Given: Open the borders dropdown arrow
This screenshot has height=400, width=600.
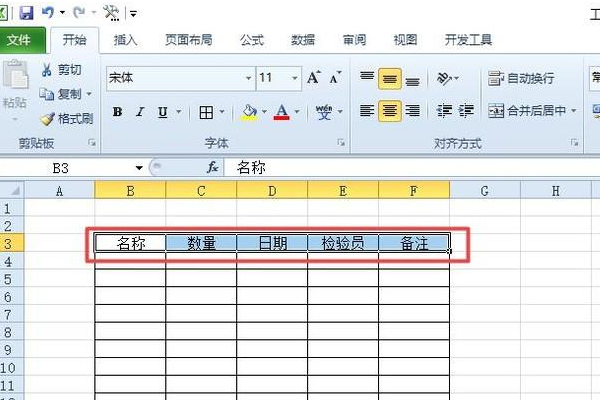Looking at the screenshot, I should pyautogui.click(x=222, y=112).
